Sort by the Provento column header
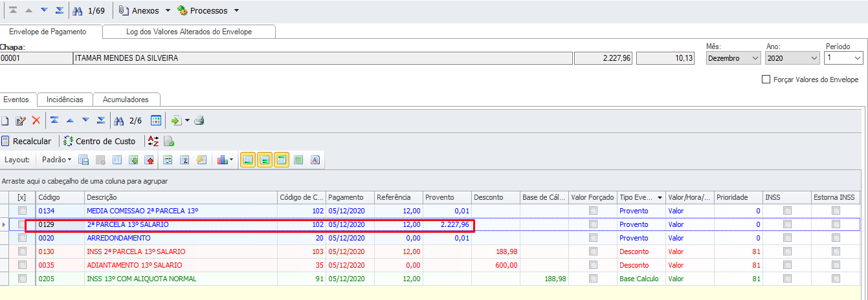 [447, 197]
